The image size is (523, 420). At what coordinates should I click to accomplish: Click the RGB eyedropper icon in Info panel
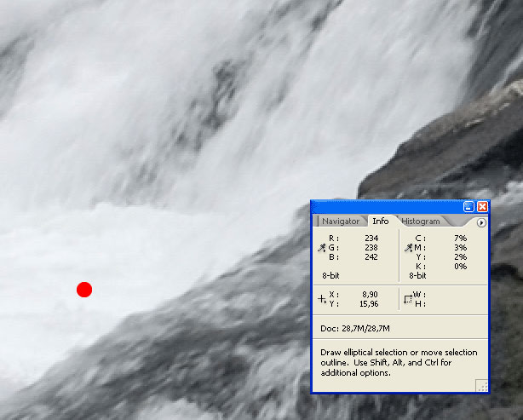(321, 248)
